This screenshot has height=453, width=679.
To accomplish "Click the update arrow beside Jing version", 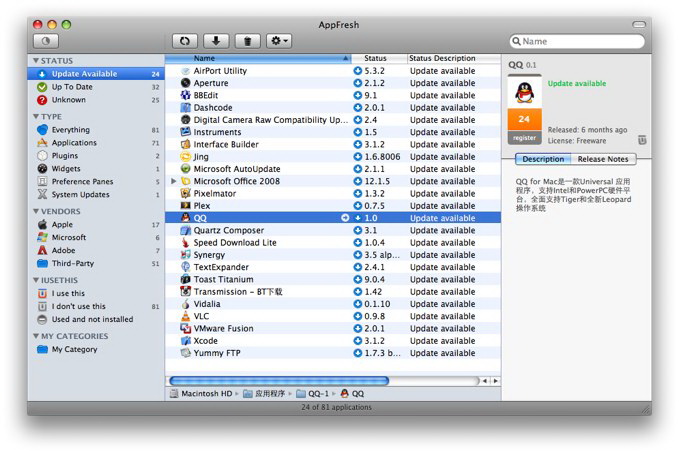I will [358, 157].
